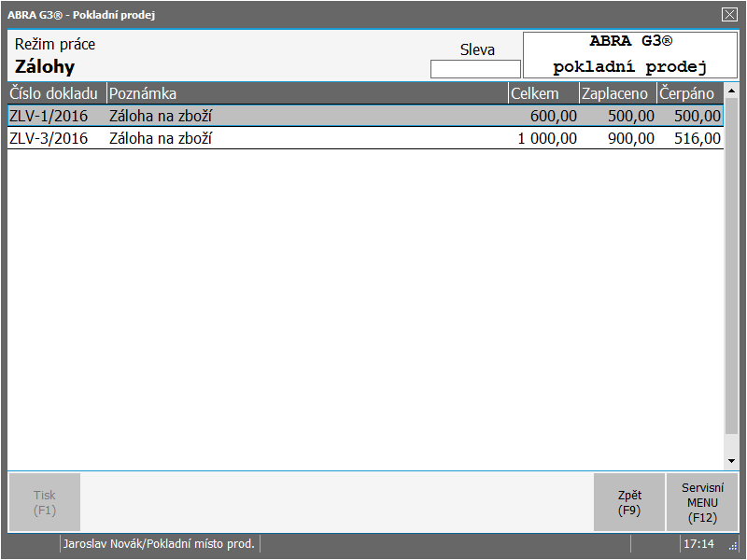The height and width of the screenshot is (560, 747).
Task: Select deposit document ZLV-3/2016
Action: coord(49,139)
